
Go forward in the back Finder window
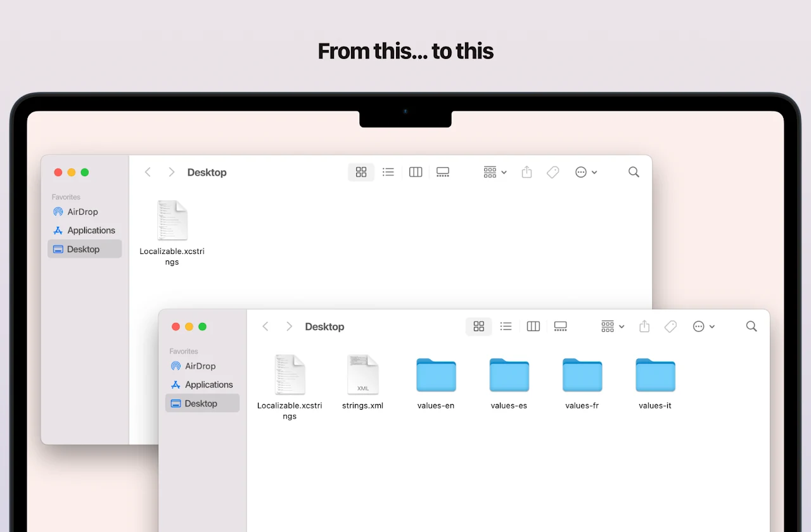[171, 172]
